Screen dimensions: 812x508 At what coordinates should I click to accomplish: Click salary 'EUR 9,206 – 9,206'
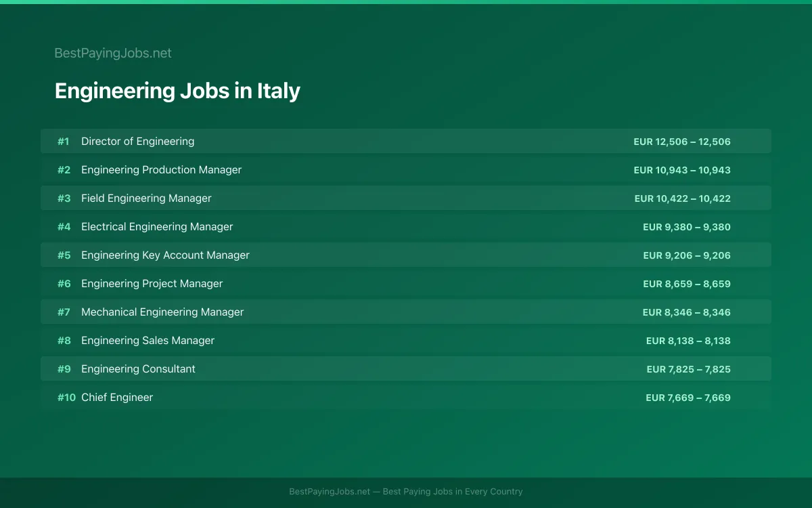coord(687,255)
